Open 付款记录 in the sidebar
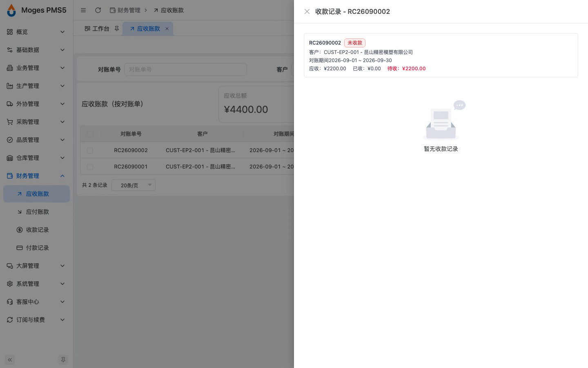The width and height of the screenshot is (588, 368). pos(37,248)
